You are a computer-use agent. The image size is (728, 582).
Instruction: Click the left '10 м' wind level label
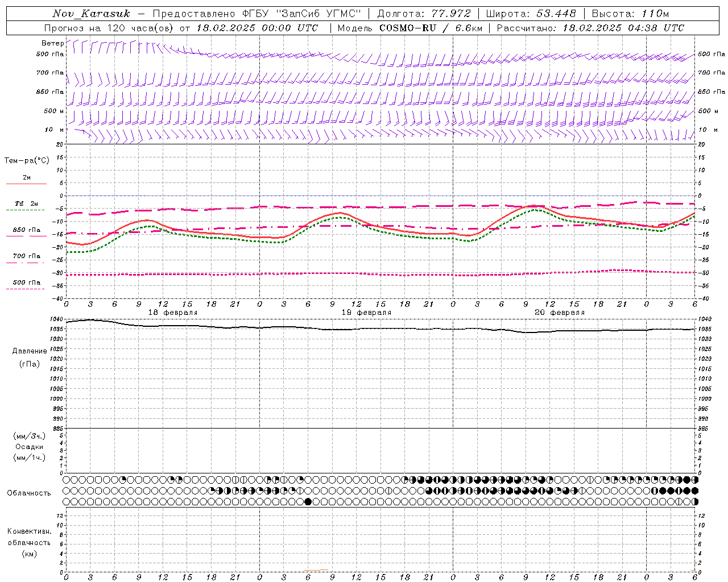(x=55, y=130)
